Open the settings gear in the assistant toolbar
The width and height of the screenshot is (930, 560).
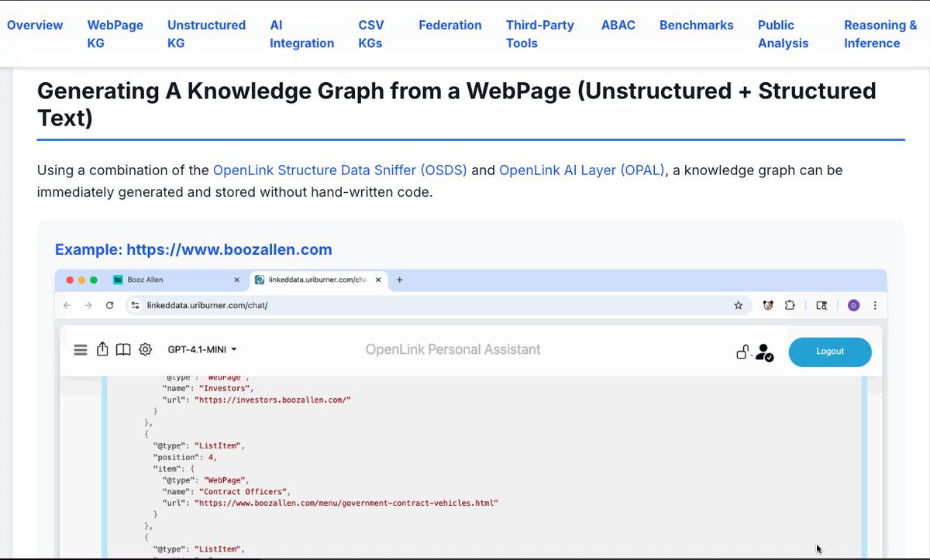[145, 350]
